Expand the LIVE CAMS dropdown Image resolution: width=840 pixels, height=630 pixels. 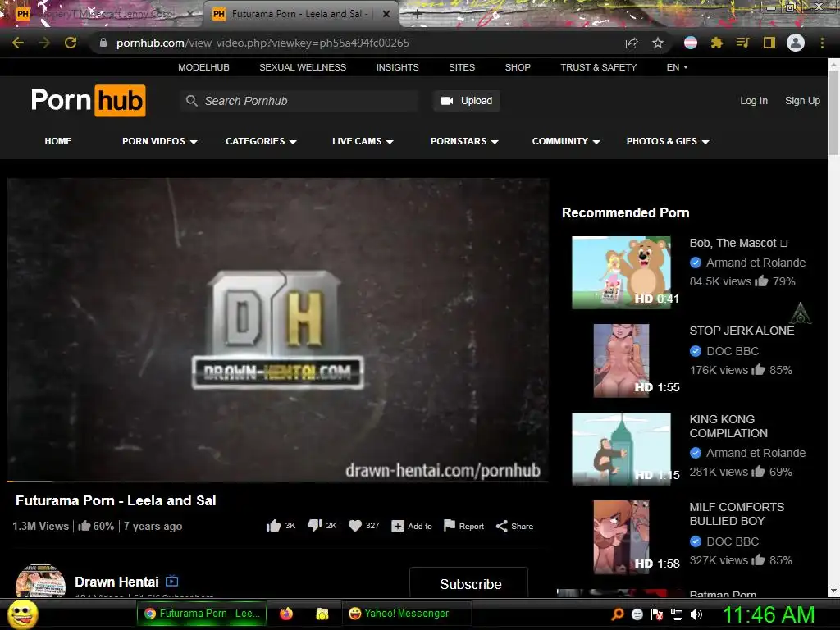(x=363, y=141)
